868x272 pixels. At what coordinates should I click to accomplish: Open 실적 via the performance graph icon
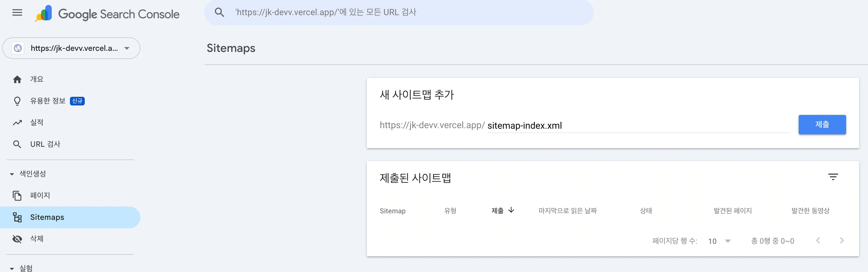[x=17, y=122]
